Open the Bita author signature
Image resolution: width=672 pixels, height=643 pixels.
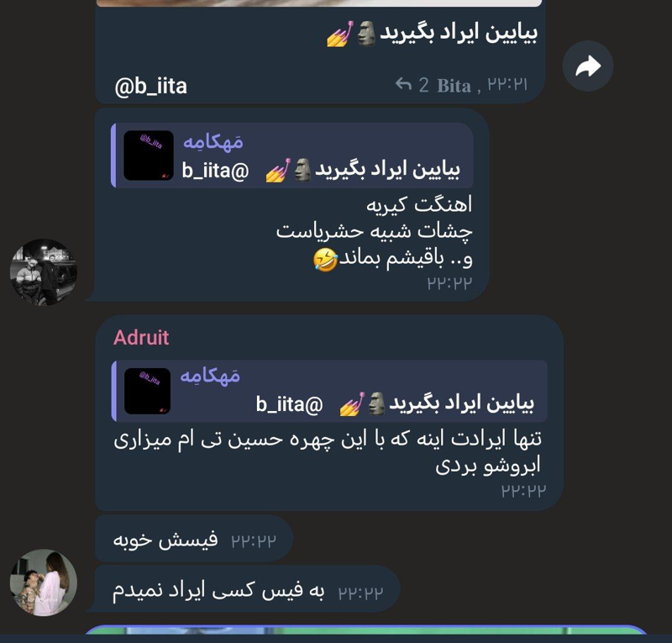pos(454,86)
